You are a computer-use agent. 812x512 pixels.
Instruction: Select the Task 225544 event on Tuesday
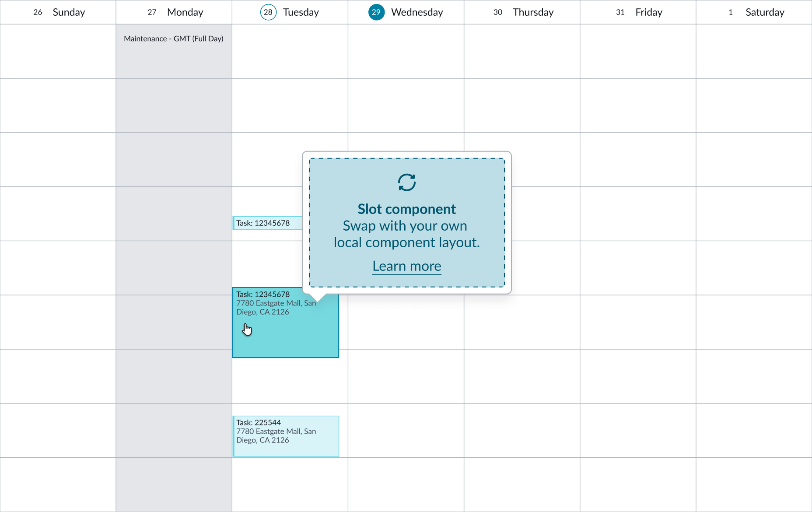[x=285, y=436]
